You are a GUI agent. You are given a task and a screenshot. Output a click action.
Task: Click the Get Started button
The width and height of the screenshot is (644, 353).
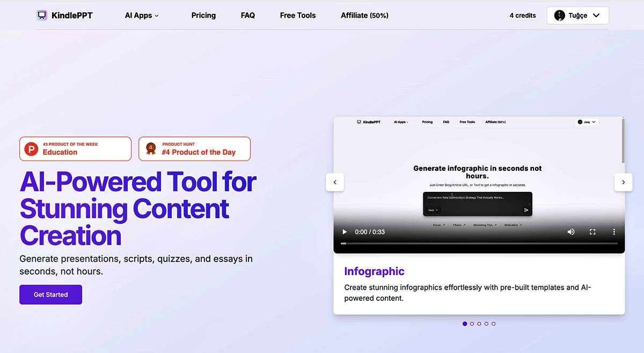(x=50, y=294)
